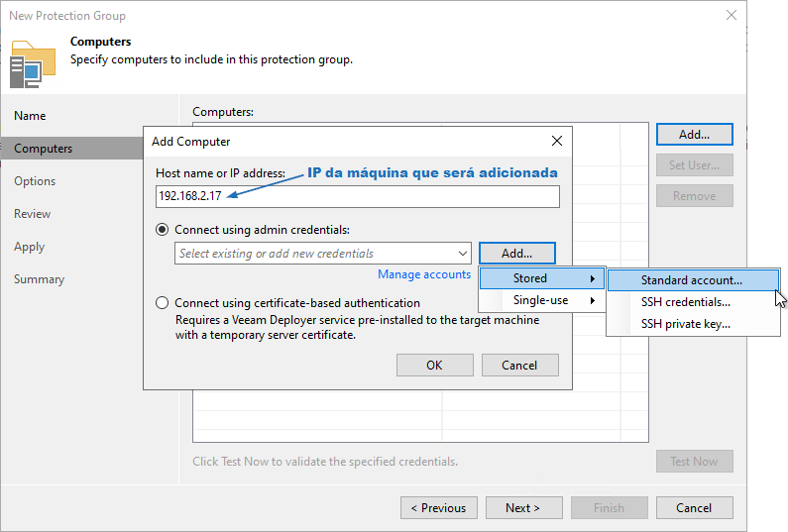Viewport: 788px width, 532px height.
Task: Open the credentials selection dropdown
Action: point(323,254)
